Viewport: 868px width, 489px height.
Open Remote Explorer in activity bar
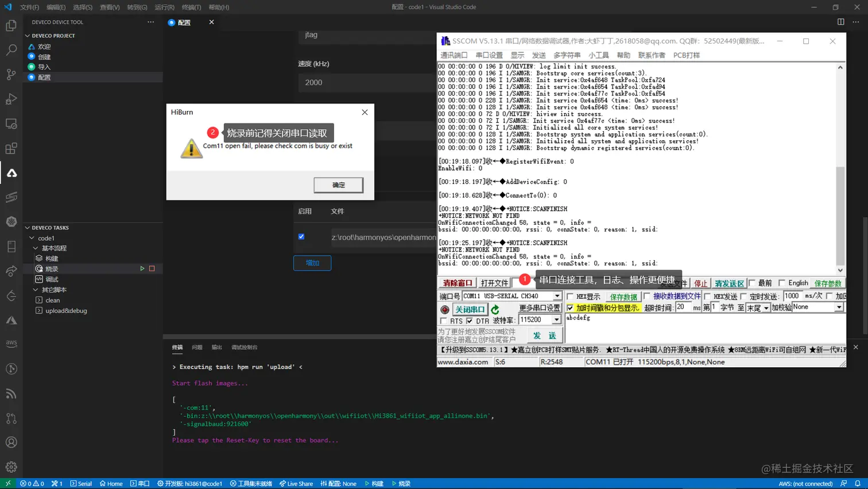coord(11,124)
